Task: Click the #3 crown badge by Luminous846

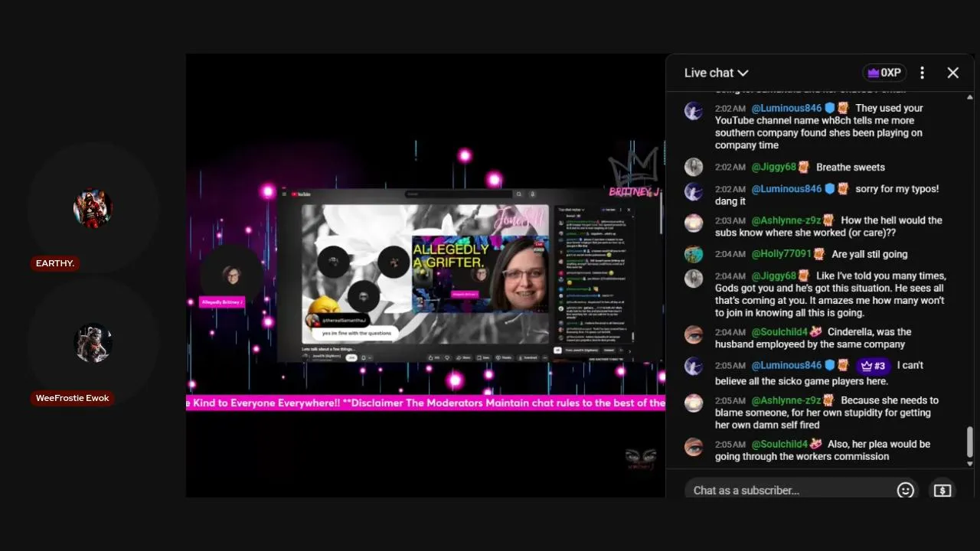Action: (874, 365)
